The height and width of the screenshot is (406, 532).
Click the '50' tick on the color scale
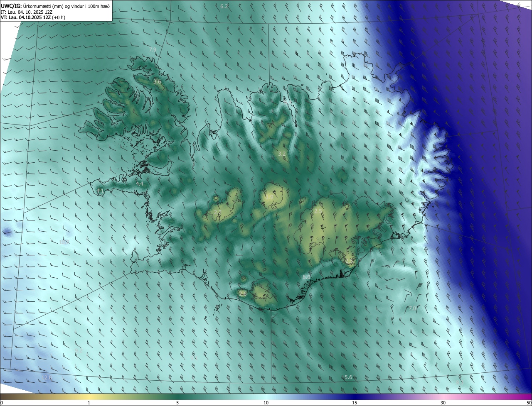[529, 403]
